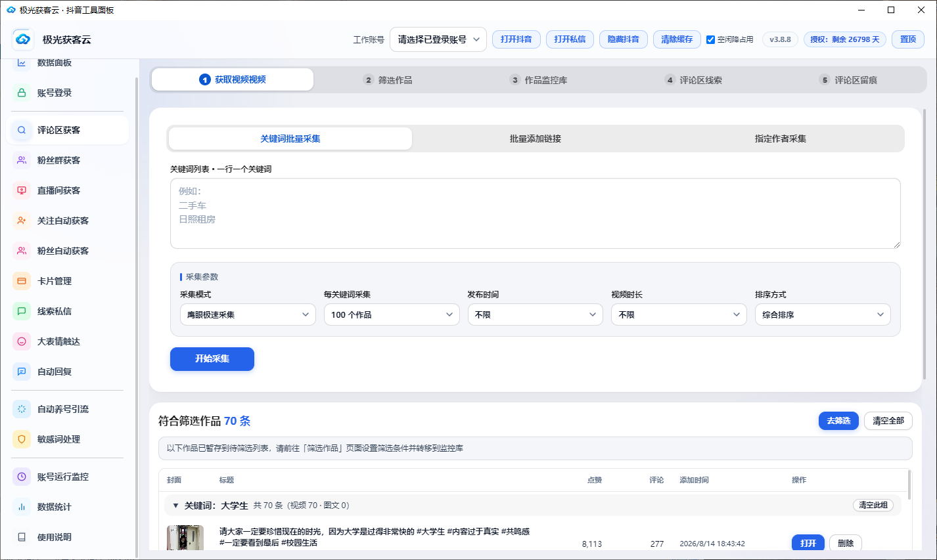This screenshot has width=937, height=560.
Task: Switch to the 关键词批量采集 tab
Action: tap(290, 139)
